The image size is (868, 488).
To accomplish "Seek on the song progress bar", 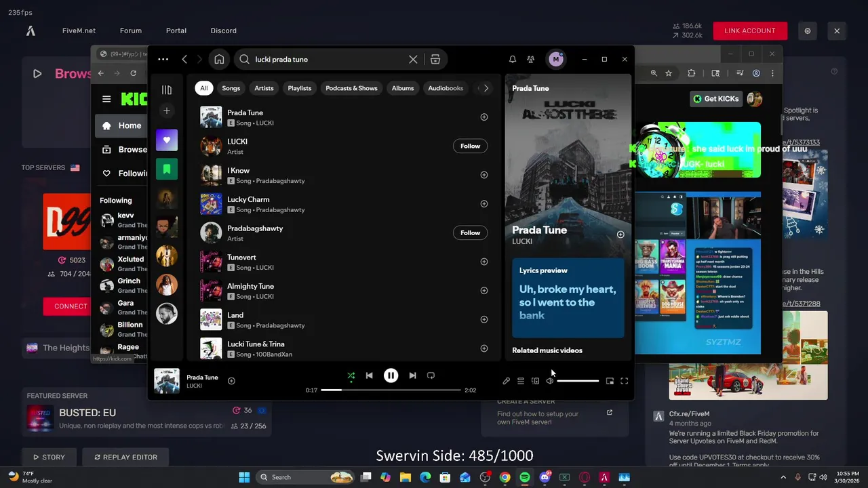I will (391, 390).
